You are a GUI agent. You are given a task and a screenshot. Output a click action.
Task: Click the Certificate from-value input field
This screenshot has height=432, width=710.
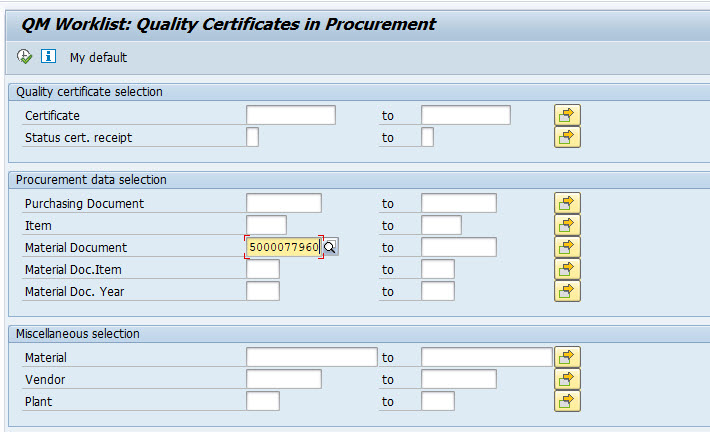click(x=291, y=115)
